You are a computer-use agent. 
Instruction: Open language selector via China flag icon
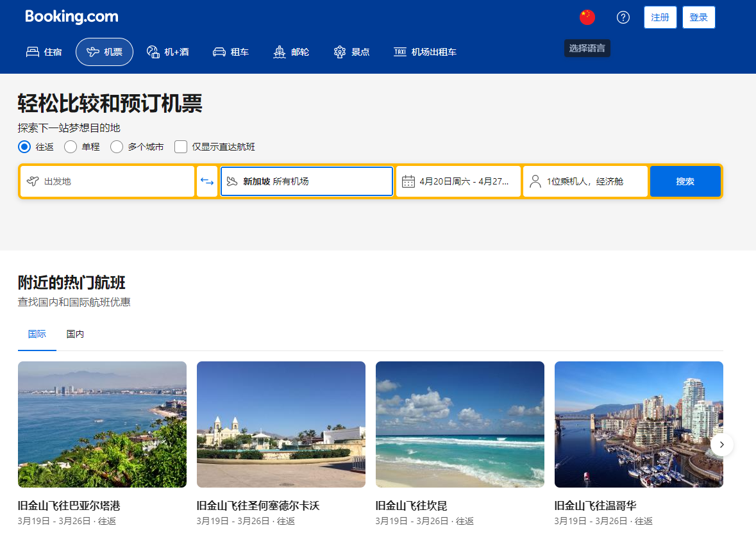pos(587,17)
